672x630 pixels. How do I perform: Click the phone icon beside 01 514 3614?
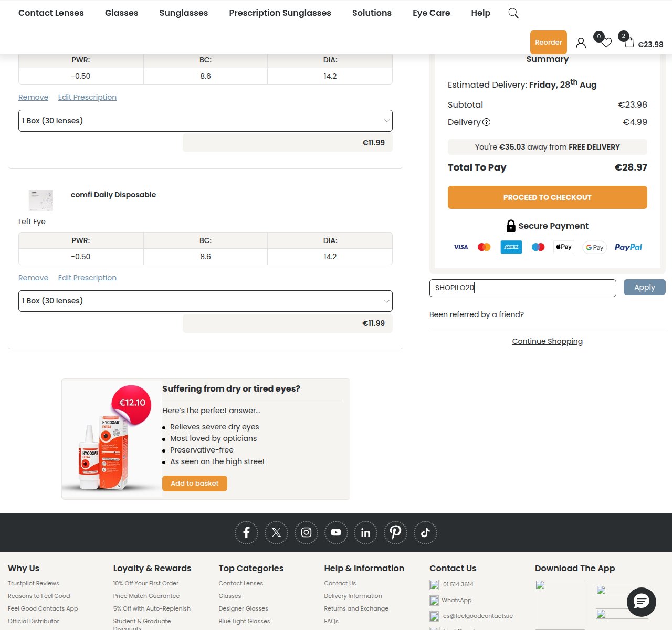pyautogui.click(x=434, y=585)
